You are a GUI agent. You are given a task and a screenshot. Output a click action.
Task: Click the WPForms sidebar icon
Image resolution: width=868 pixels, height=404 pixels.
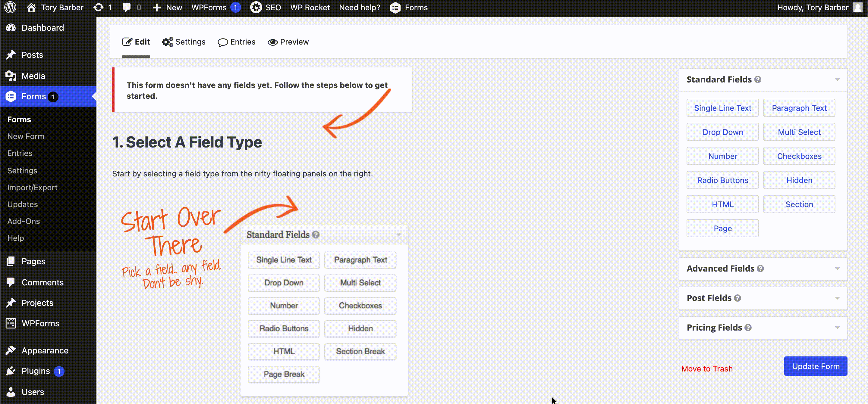click(x=11, y=323)
